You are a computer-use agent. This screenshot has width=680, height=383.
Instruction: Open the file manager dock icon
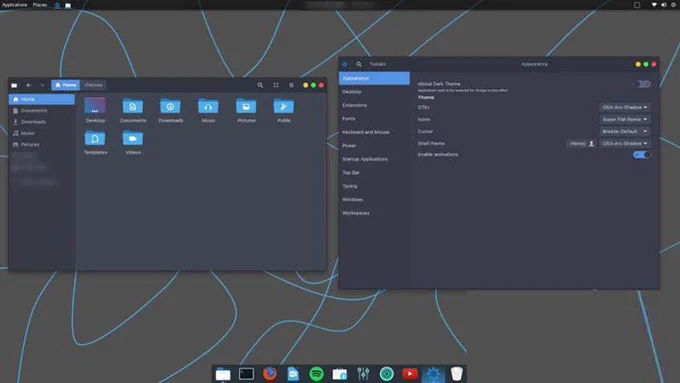pyautogui.click(x=223, y=373)
